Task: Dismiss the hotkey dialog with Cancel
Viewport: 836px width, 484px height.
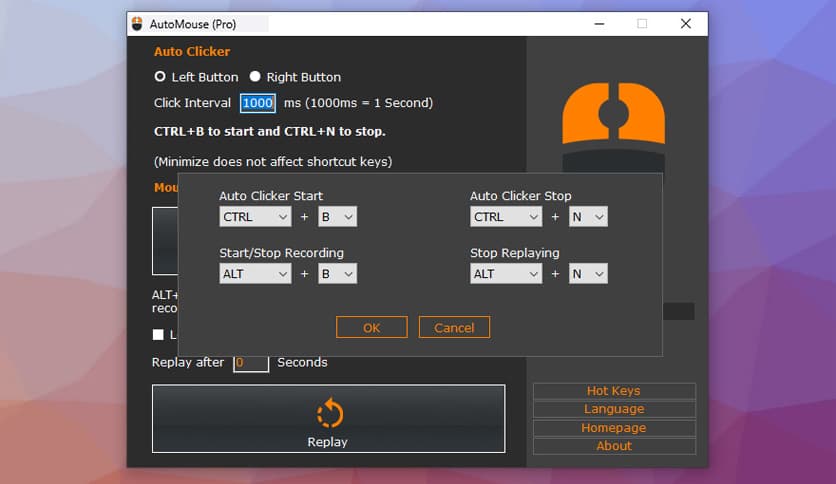Action: click(x=454, y=327)
